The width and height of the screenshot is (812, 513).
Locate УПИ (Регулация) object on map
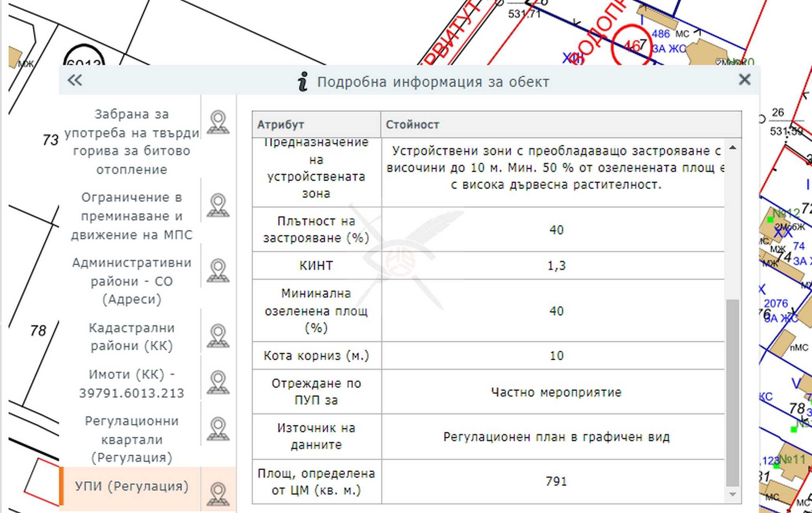218,494
